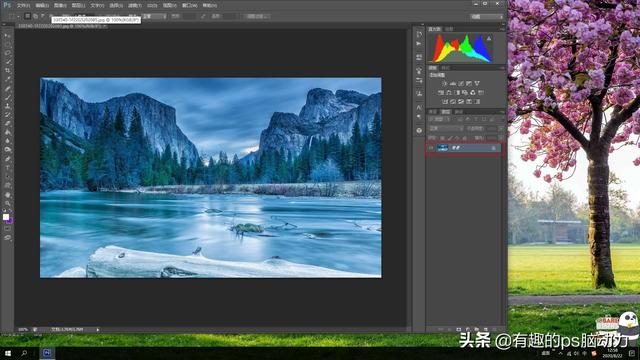Click the purple background color swatch

(10, 221)
